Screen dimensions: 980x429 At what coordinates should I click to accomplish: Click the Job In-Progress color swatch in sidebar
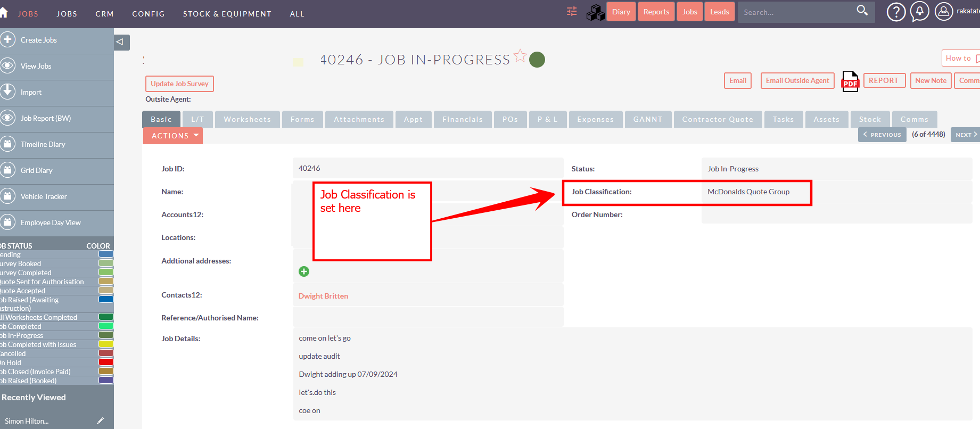coord(106,335)
